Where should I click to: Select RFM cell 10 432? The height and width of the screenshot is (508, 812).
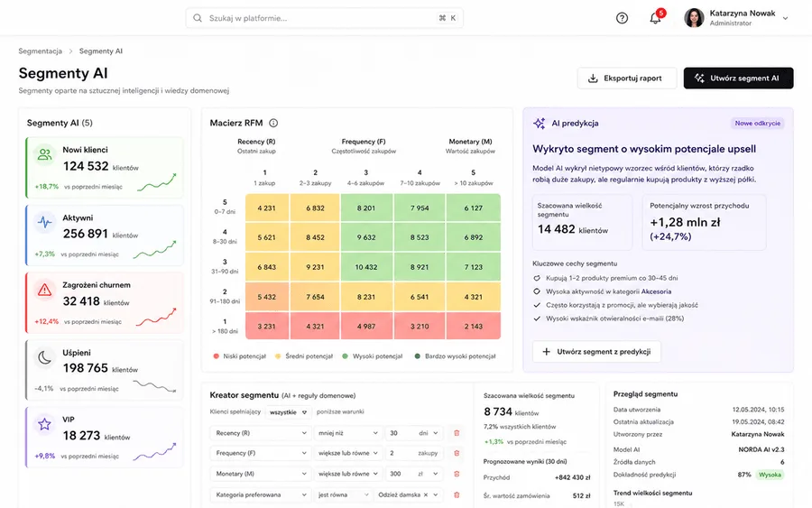click(366, 267)
